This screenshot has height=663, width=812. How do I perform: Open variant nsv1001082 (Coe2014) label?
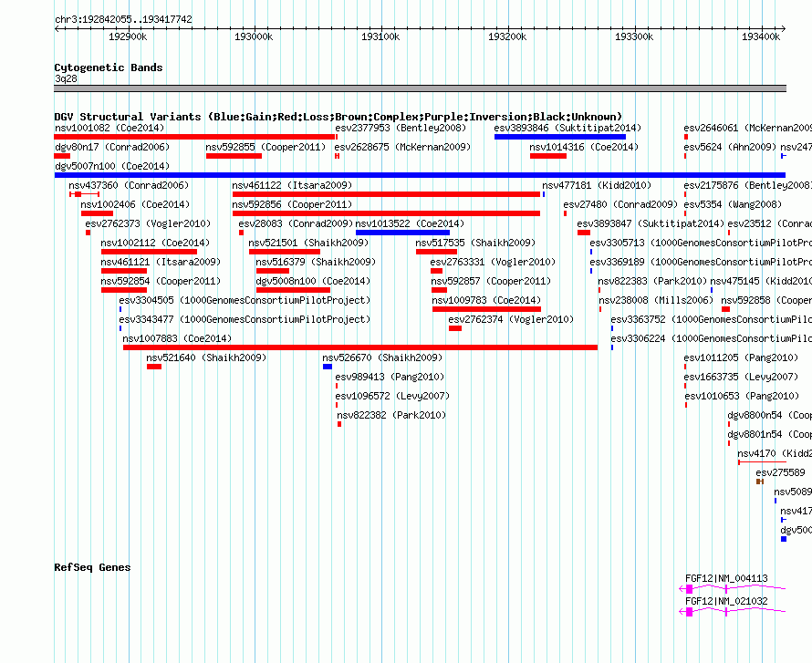109,128
